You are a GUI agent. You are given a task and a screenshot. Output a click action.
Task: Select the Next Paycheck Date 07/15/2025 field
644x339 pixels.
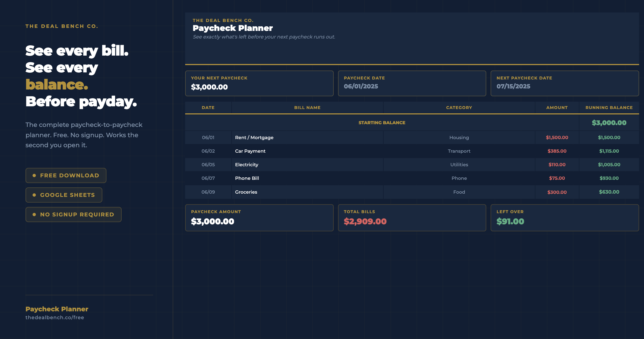(x=565, y=83)
